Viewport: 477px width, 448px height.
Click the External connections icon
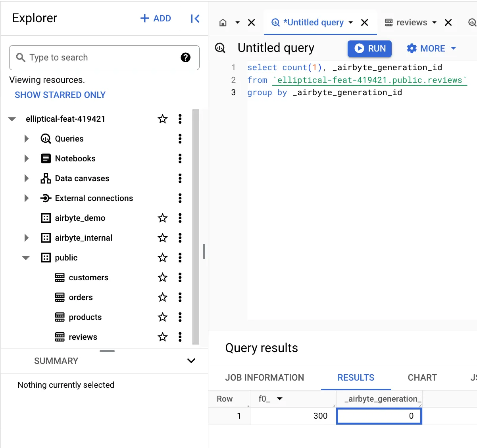tap(46, 198)
